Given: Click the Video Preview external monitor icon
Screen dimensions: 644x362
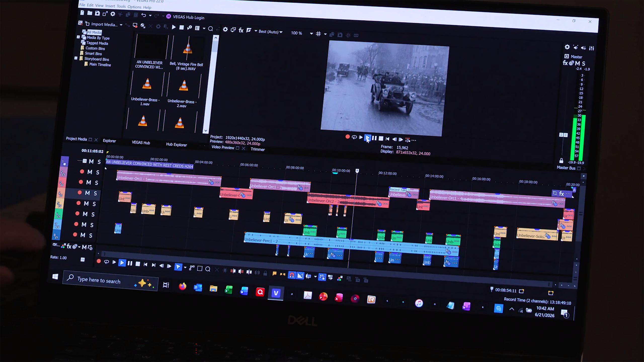Looking at the screenshot, I should tap(233, 30).
